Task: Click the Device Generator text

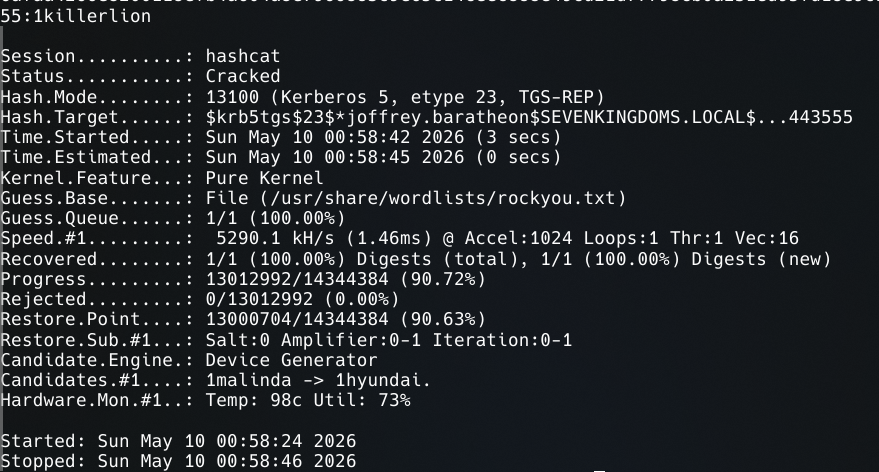Action: 292,360
